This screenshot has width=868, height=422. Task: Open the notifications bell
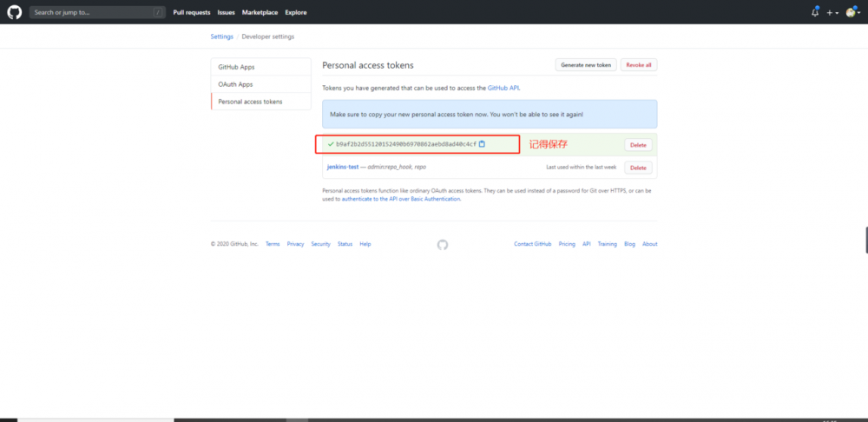(814, 12)
